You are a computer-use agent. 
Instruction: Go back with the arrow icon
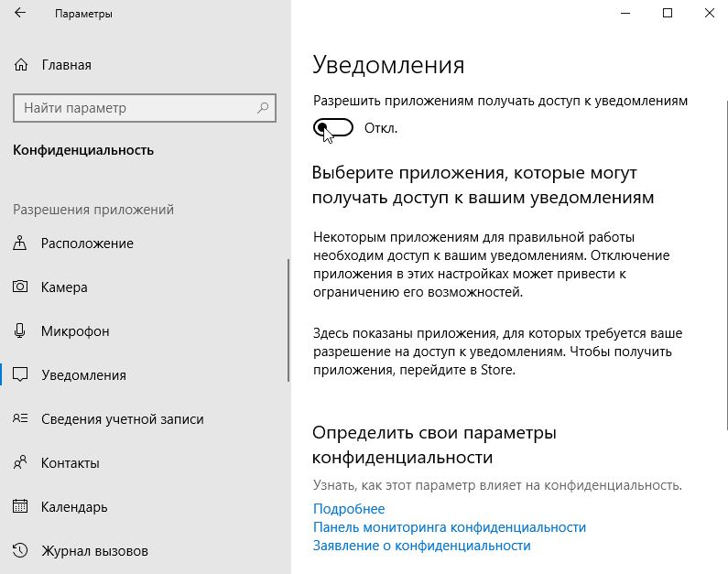(20, 13)
